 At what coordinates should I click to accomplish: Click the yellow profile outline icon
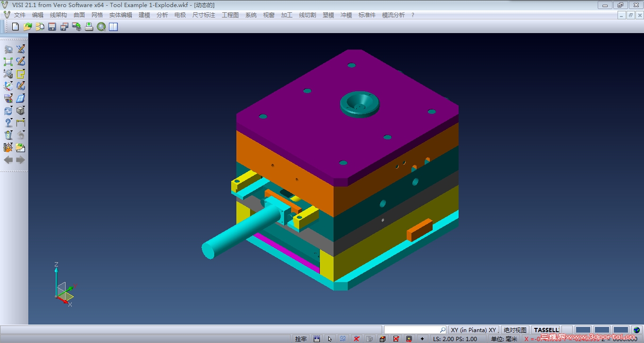[x=21, y=74]
